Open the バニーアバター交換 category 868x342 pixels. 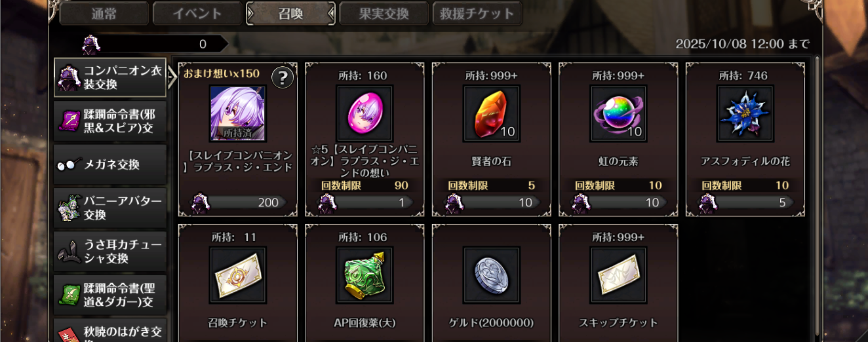[x=110, y=208]
